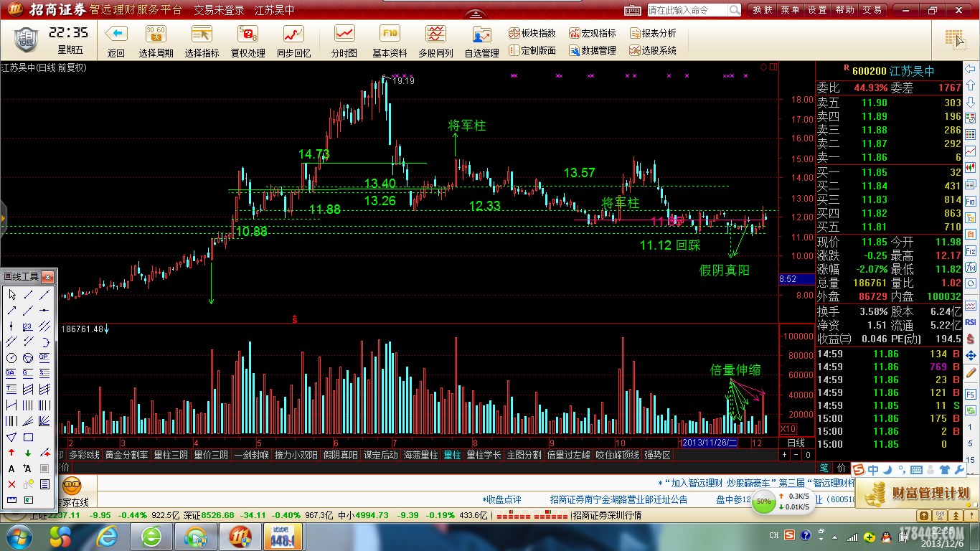Select rectangle drawing tool
Screen dimensions: 980x551
(x=28, y=438)
